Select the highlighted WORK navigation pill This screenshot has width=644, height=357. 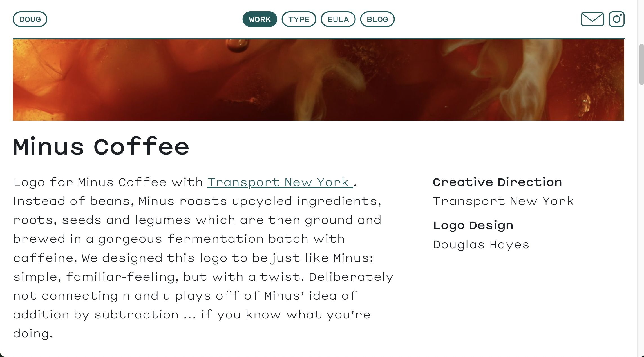260,19
